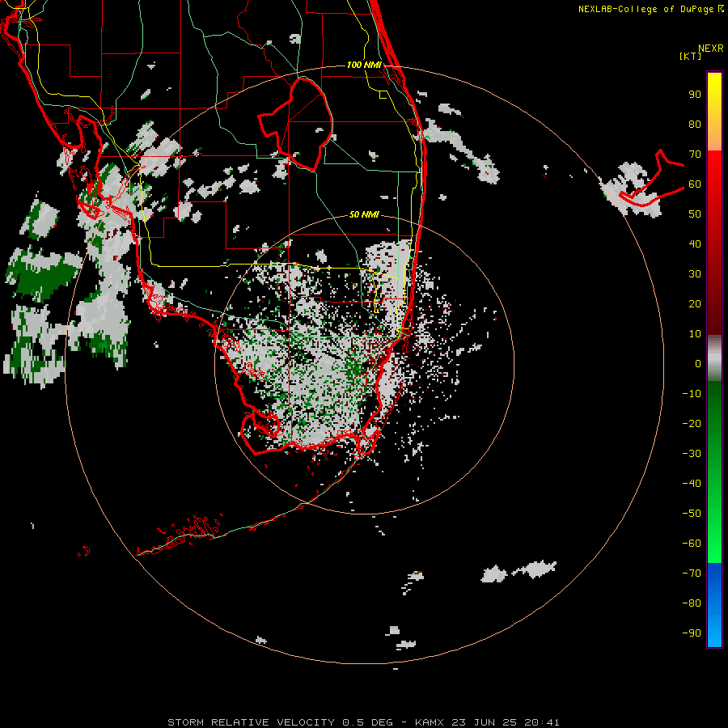The height and width of the screenshot is (728, 728).
Task: Click the 30 value on the velocity scale
Action: (x=695, y=274)
